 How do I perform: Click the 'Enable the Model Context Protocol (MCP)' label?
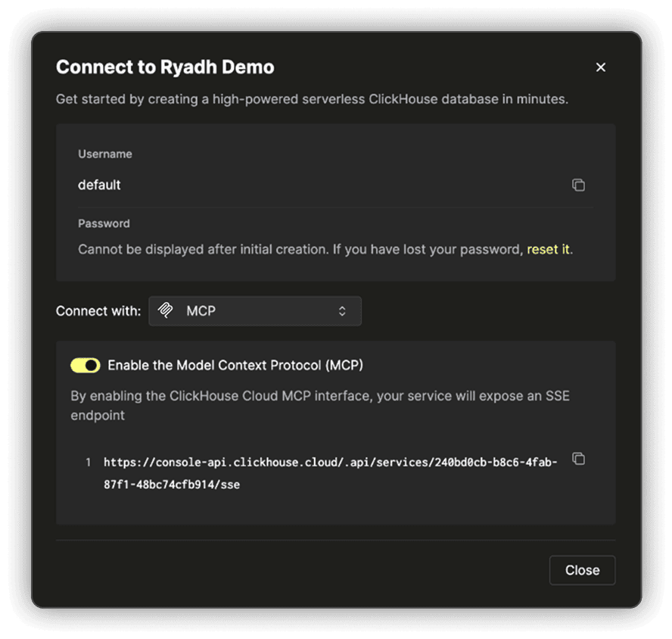[x=235, y=366]
